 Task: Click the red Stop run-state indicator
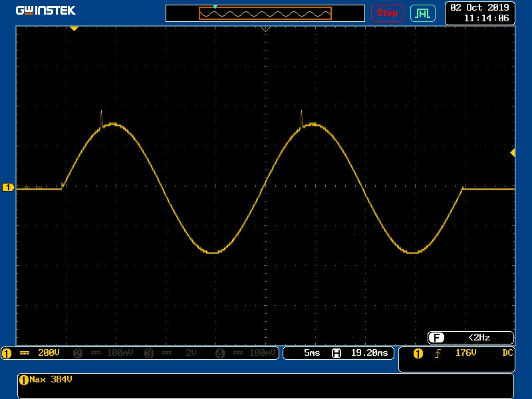(x=387, y=13)
